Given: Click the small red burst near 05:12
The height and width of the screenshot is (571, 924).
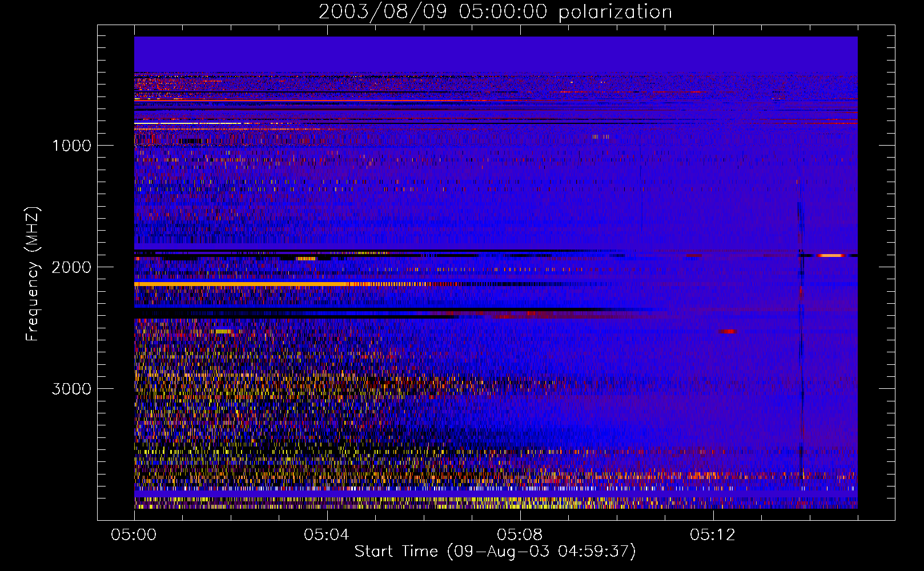Looking at the screenshot, I should (727, 331).
